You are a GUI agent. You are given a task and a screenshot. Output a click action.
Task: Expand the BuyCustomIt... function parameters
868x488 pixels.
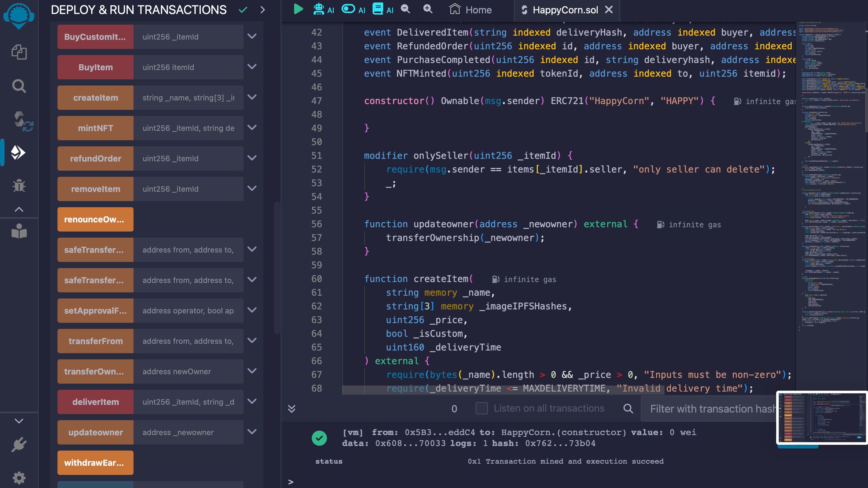(x=252, y=36)
